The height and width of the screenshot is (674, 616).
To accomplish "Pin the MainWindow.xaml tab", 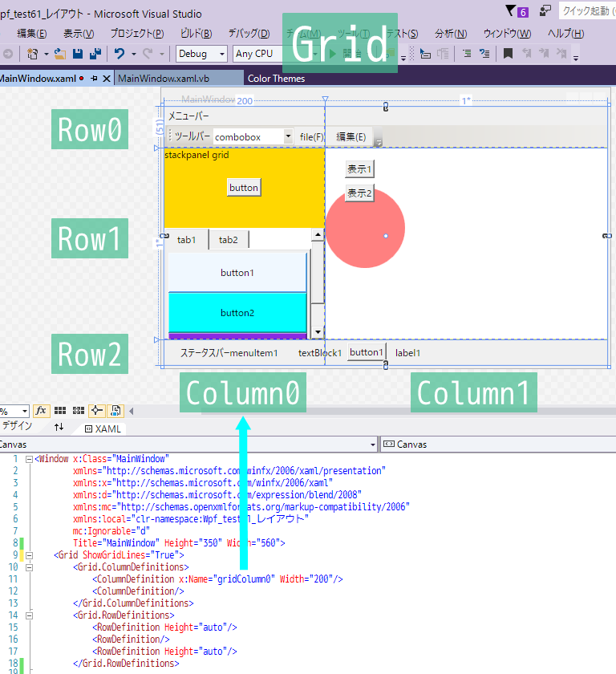I will click(94, 79).
